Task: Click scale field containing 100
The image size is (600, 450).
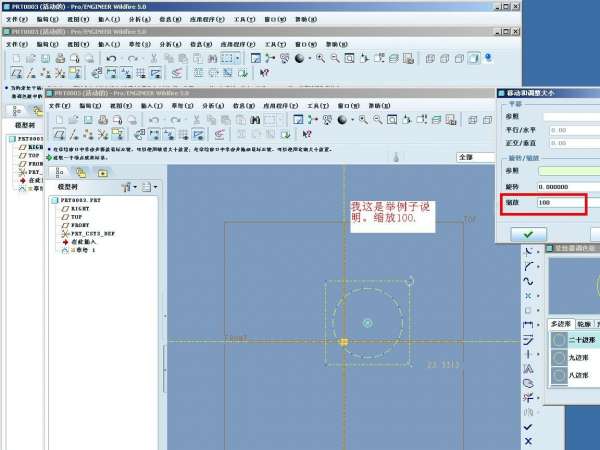Action: [568, 203]
